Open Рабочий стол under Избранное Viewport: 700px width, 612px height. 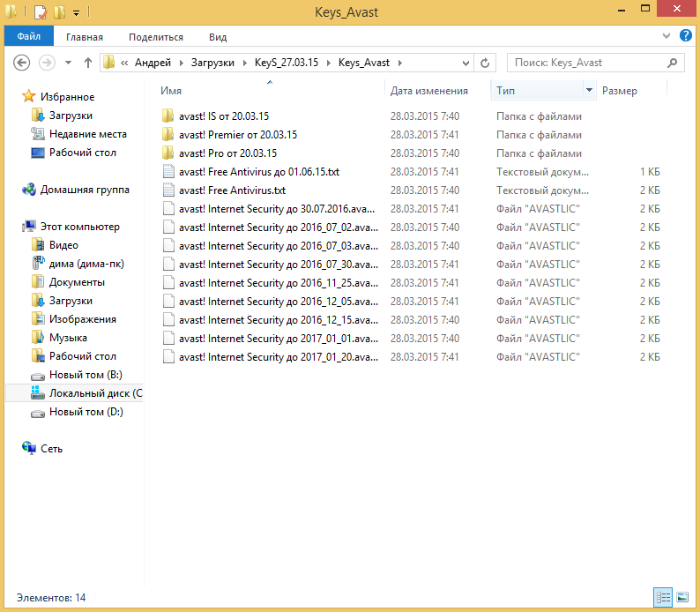[83, 153]
